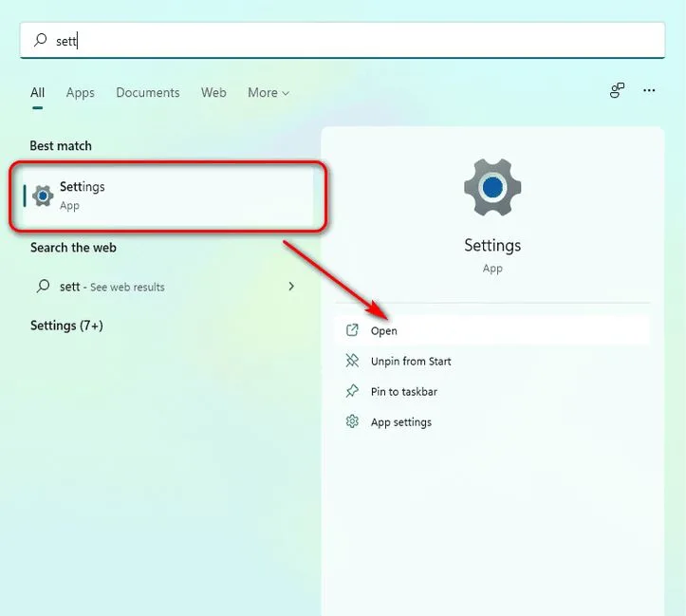Click the gear icon beside App settings
The height and width of the screenshot is (616, 686).
tap(352, 421)
